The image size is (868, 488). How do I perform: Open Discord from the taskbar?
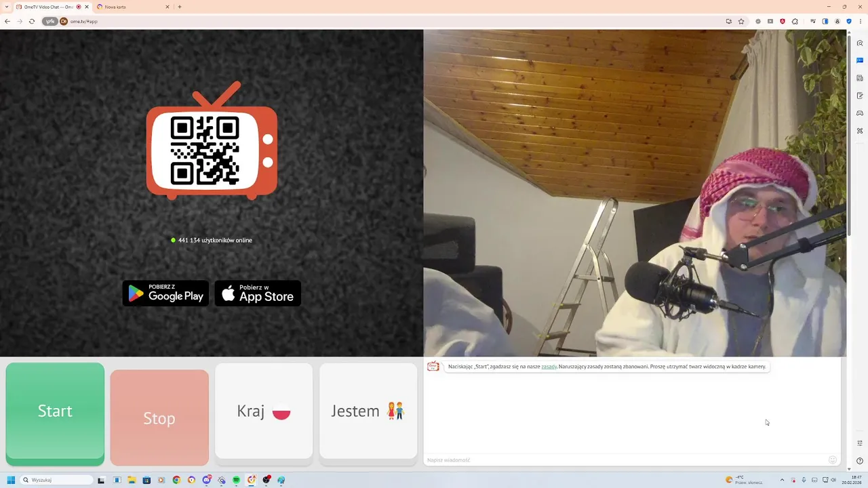(206, 480)
